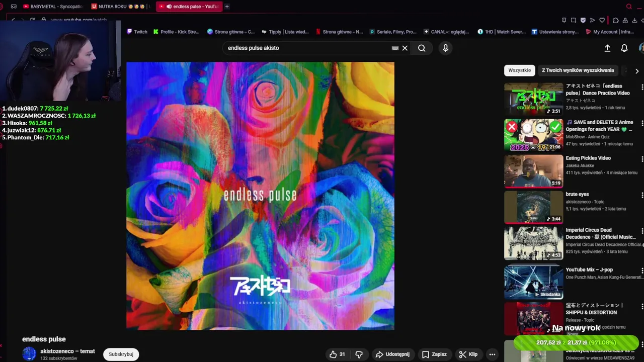
Task: Click the Subskrybuj button
Action: click(121, 354)
